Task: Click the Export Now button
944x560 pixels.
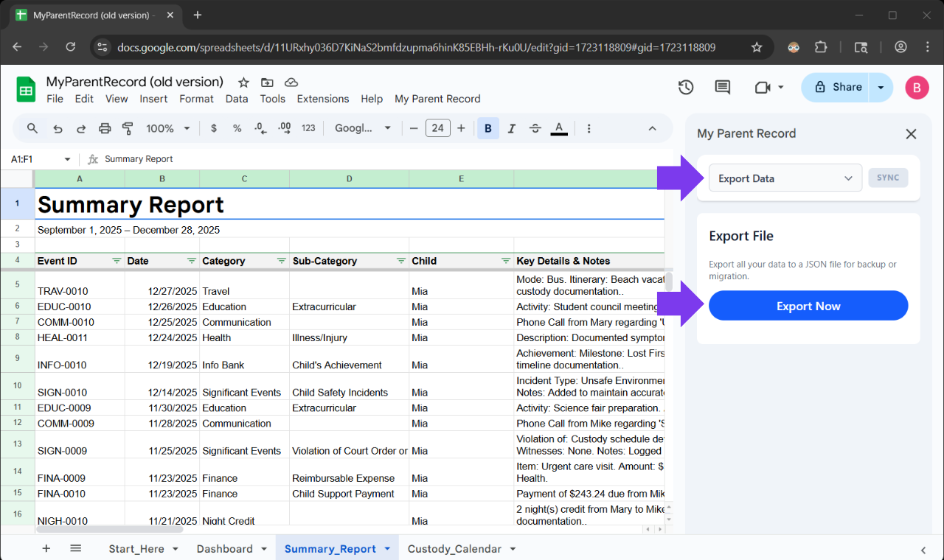Action: 808,306
